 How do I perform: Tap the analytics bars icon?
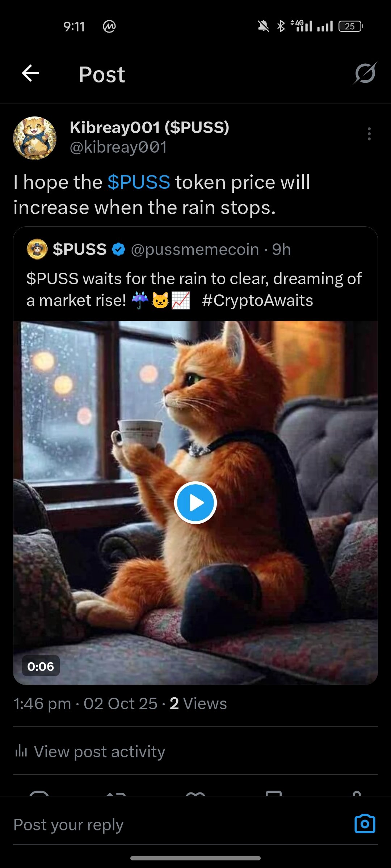point(21,751)
